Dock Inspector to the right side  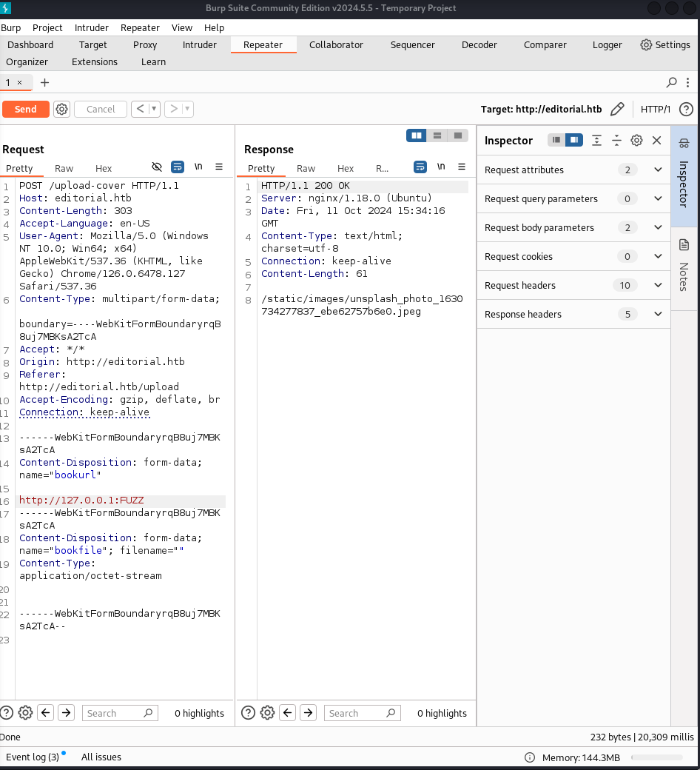[574, 140]
